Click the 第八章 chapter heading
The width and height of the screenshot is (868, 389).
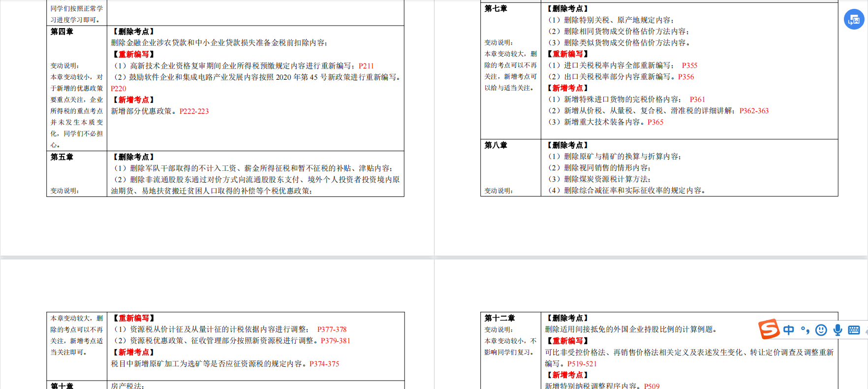point(496,145)
